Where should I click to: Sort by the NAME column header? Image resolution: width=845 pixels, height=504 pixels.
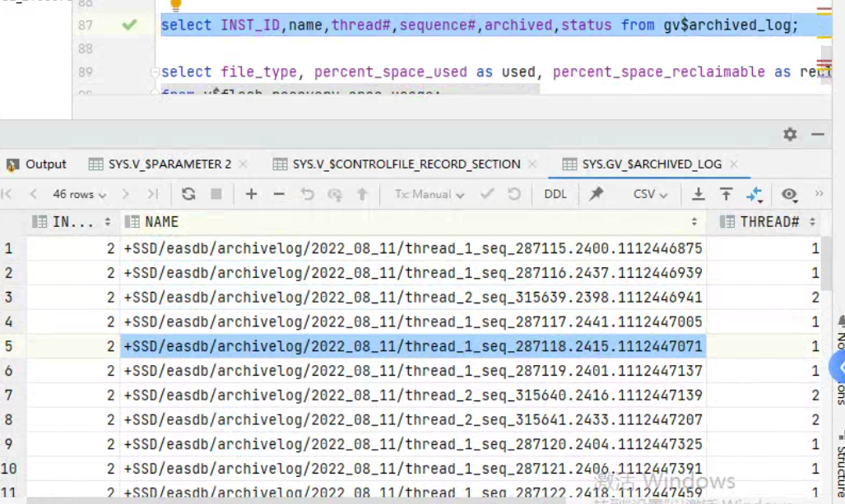tap(413, 222)
